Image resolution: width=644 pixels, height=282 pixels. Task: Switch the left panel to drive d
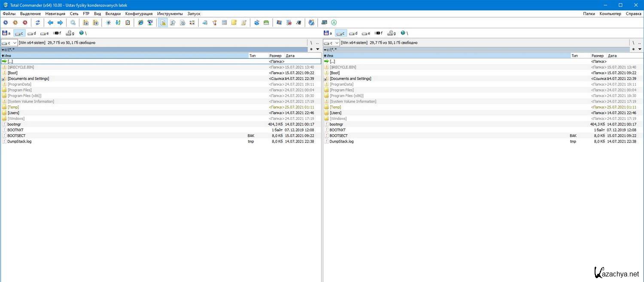32,33
